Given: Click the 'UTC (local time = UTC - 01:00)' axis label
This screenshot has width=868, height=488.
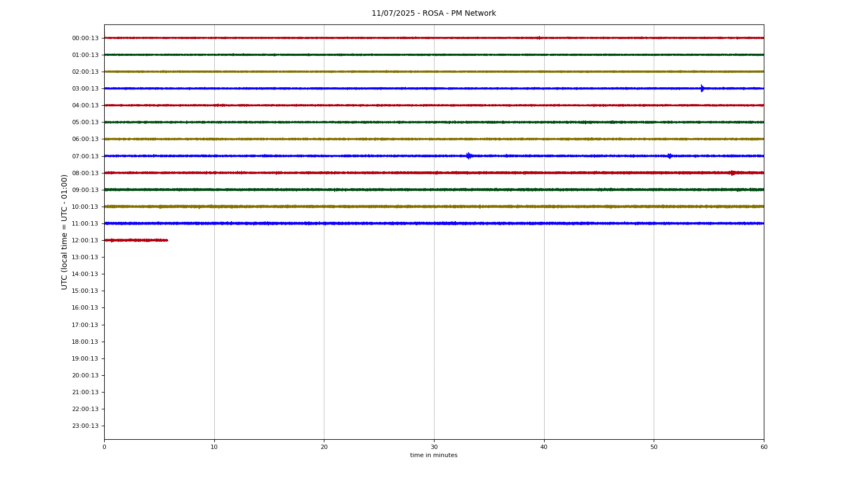Looking at the screenshot, I should coord(65,232).
